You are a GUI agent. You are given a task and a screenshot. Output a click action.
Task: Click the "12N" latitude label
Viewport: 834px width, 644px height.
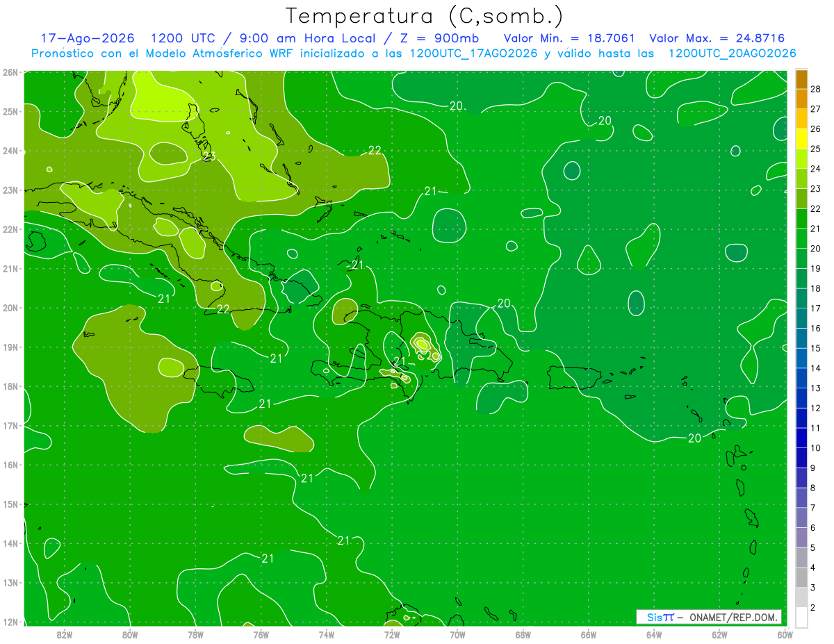pyautogui.click(x=10, y=622)
